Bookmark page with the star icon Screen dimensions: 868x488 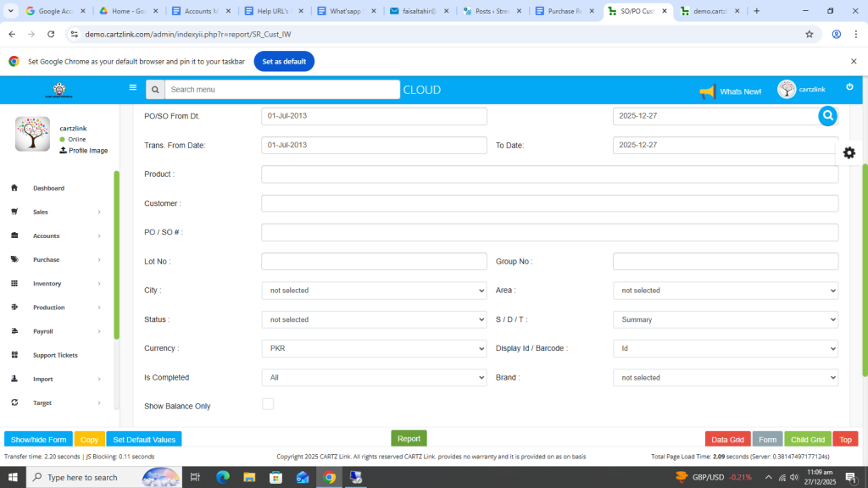pyautogui.click(x=810, y=34)
